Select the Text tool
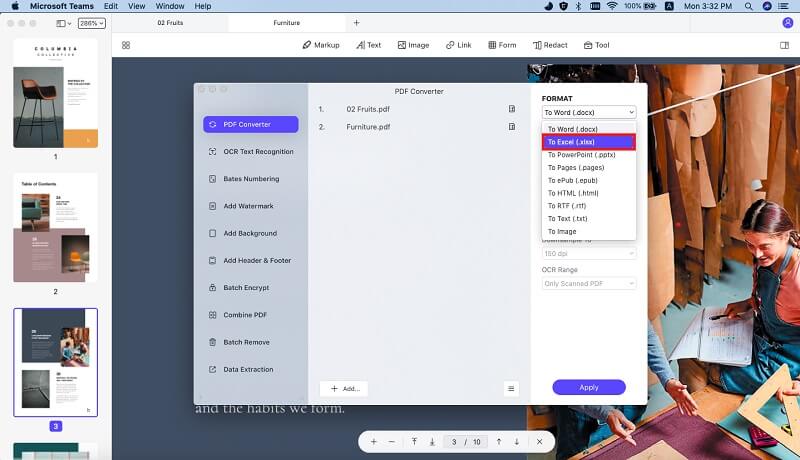Viewport: 800px width, 460px height. (x=368, y=45)
